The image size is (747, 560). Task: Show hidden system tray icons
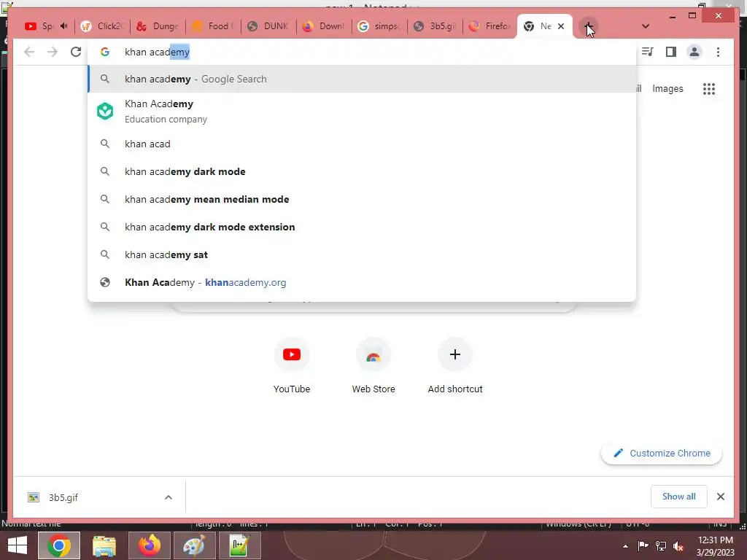click(625, 546)
